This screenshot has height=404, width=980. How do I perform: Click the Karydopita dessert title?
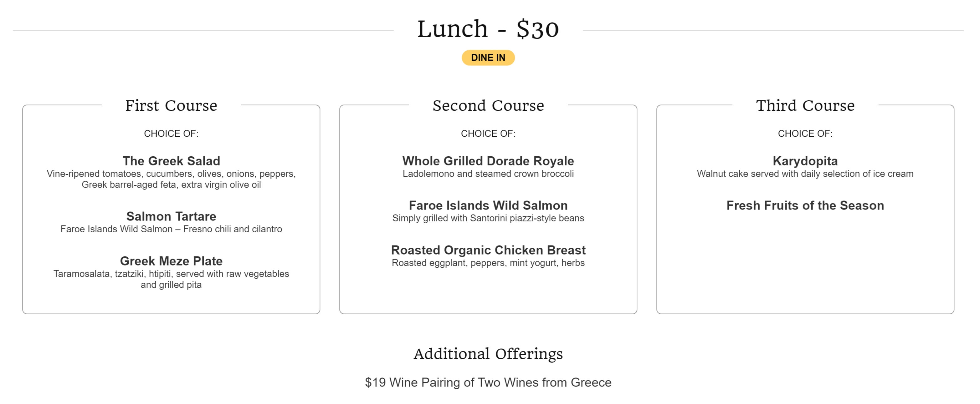point(805,161)
